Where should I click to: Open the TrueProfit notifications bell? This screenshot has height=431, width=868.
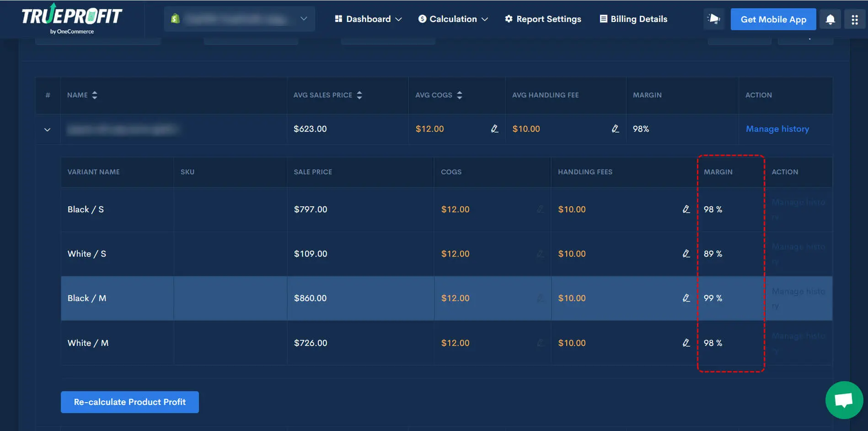pyautogui.click(x=830, y=19)
